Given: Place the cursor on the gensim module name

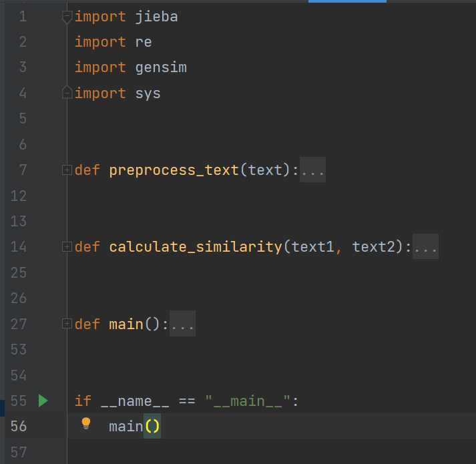Looking at the screenshot, I should [161, 67].
